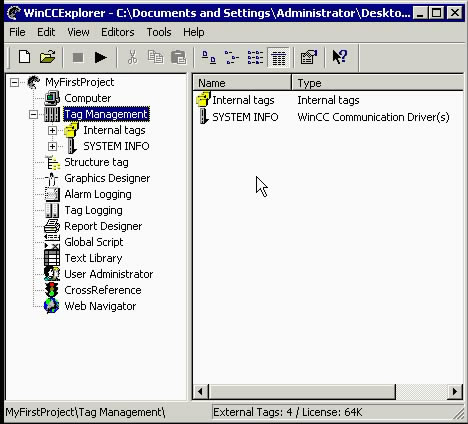Select SYSTEM INFO label in the tree

[116, 146]
